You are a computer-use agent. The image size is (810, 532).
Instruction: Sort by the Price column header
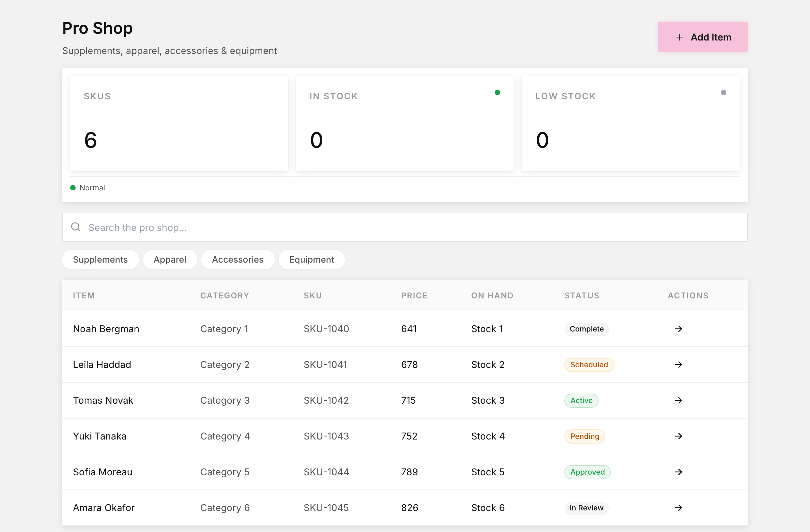tap(414, 295)
